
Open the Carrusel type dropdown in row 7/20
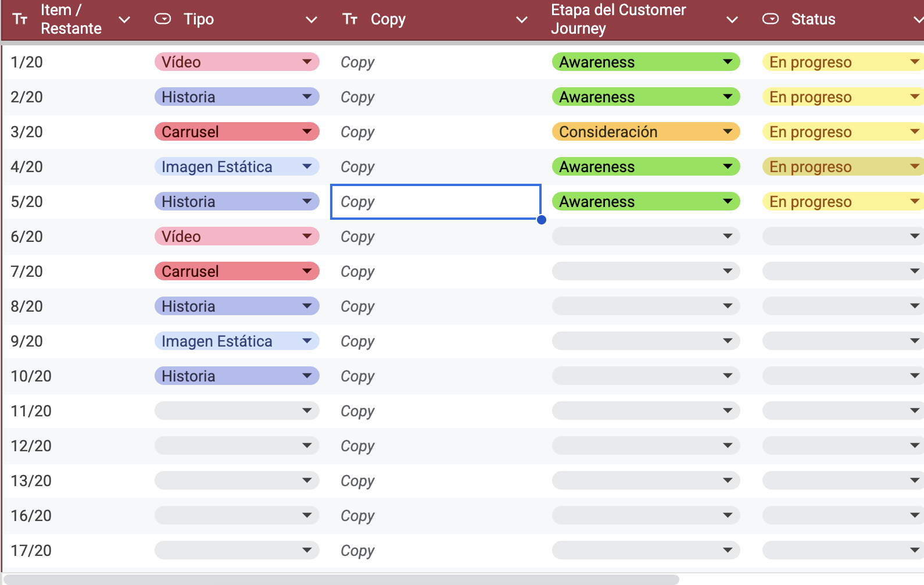(x=237, y=271)
